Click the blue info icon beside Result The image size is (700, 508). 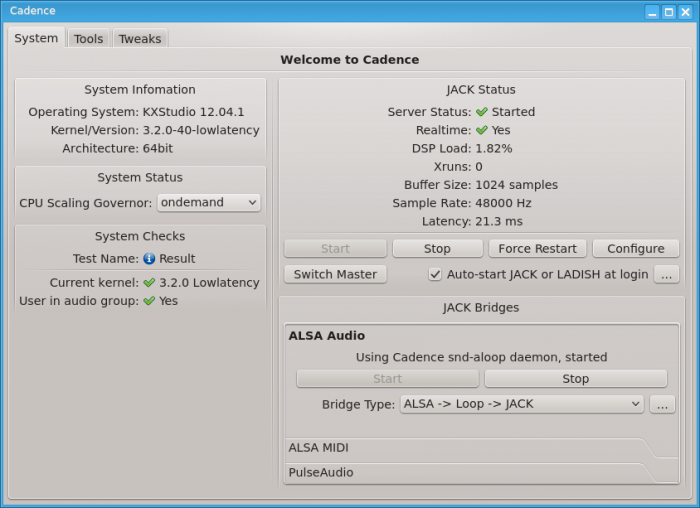[x=149, y=259]
